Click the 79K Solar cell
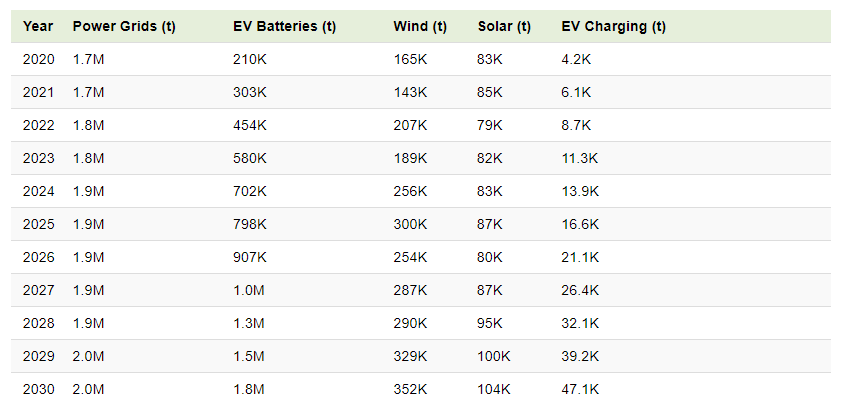The height and width of the screenshot is (404, 850). pyautogui.click(x=491, y=125)
